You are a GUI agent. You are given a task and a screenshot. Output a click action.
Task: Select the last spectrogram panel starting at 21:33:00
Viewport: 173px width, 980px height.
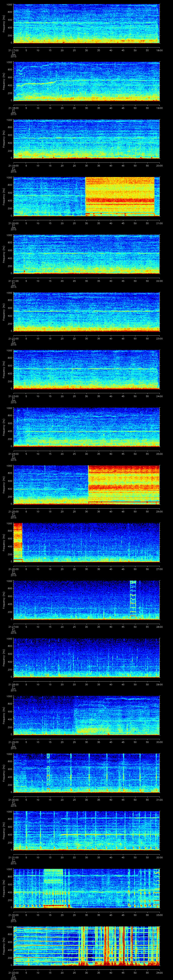point(86,946)
